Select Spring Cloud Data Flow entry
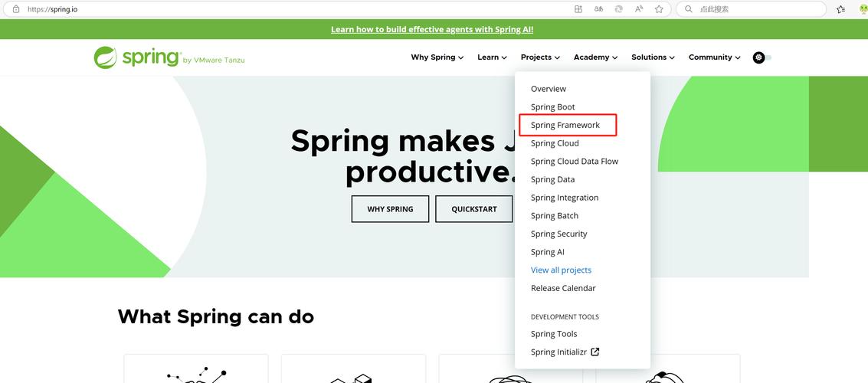The height and width of the screenshot is (383, 868). pyautogui.click(x=575, y=162)
